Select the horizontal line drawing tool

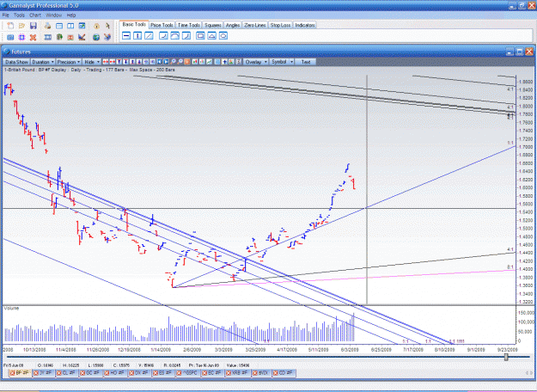[x=126, y=35]
